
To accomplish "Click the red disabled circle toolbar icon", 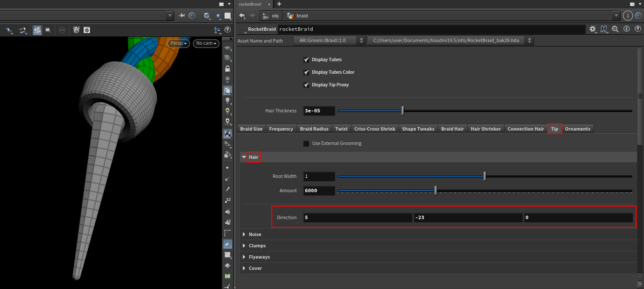I will [62, 30].
